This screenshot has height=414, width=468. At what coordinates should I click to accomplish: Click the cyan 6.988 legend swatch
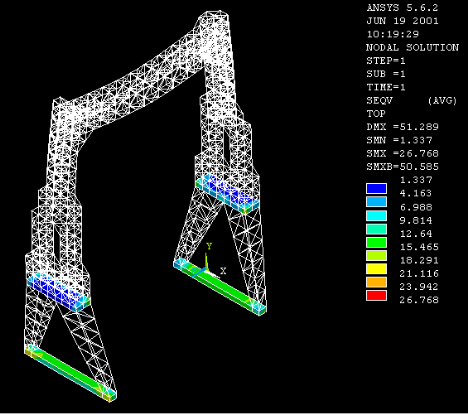(x=376, y=215)
